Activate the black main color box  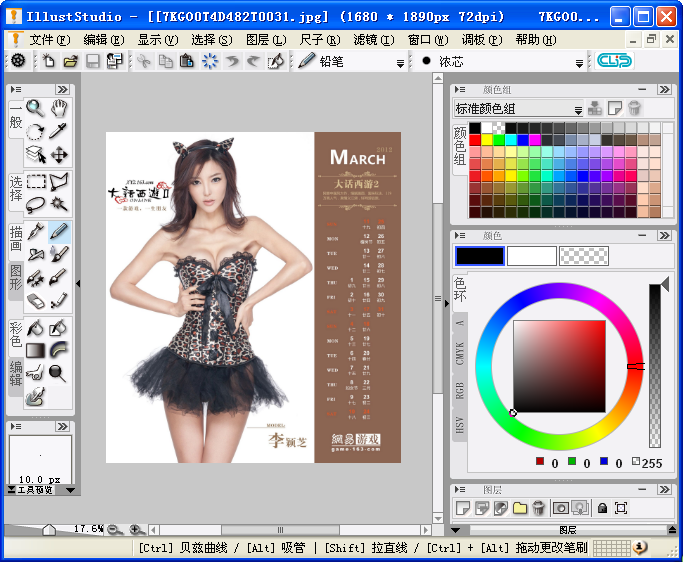[x=479, y=256]
